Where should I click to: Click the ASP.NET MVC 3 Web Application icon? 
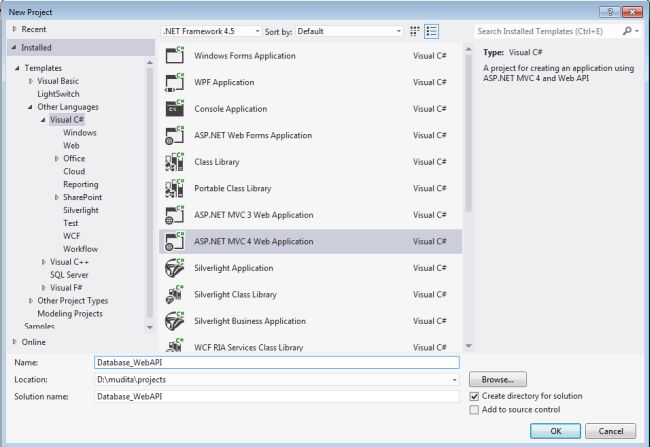coord(175,215)
